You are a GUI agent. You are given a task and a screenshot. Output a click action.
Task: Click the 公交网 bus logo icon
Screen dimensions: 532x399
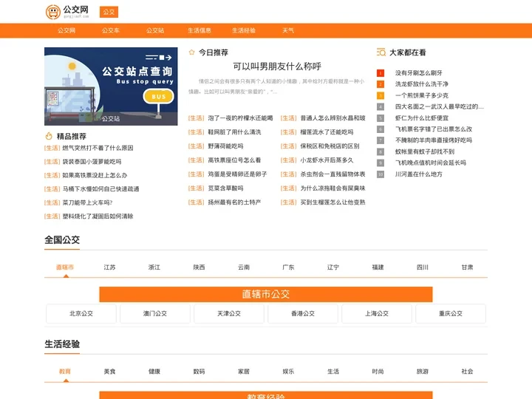tap(53, 12)
